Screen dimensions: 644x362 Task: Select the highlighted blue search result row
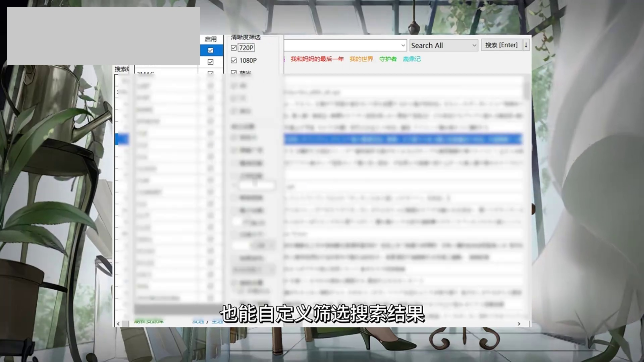click(402, 139)
